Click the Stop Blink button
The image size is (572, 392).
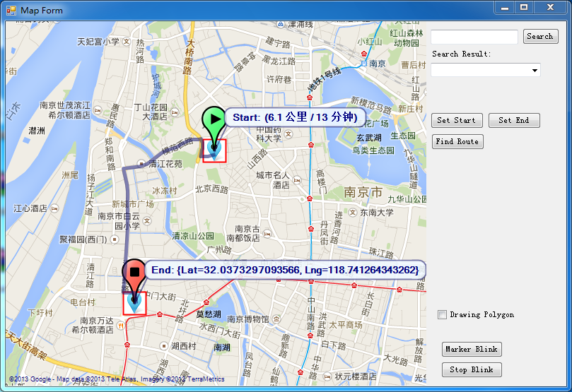click(472, 369)
